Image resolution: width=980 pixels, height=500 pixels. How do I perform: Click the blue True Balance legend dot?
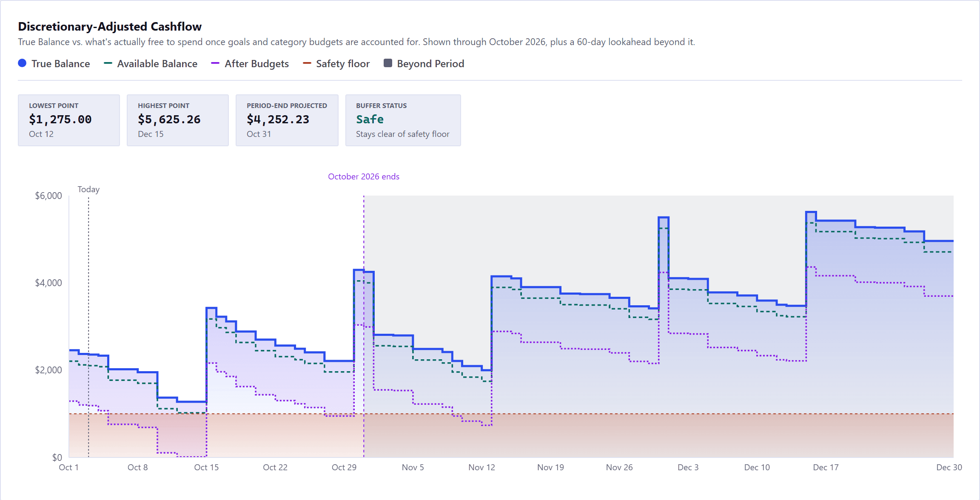pos(22,63)
